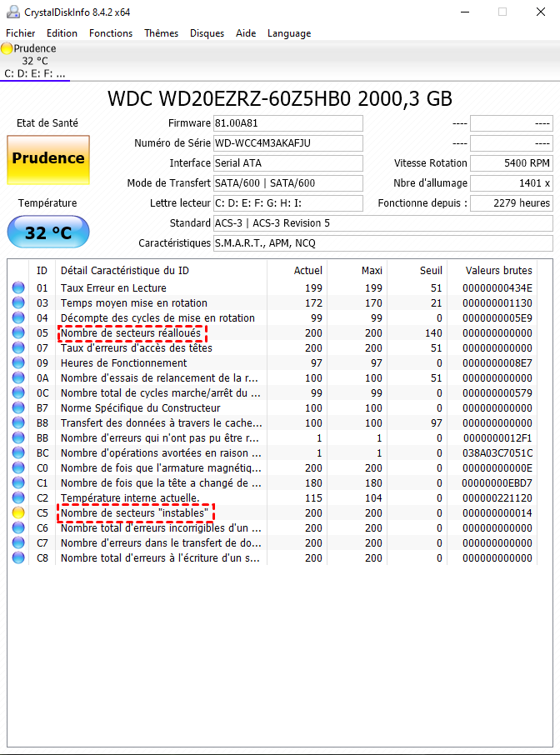Click the Seuil column header
Viewport: 560px width, 755px height.
(430, 271)
